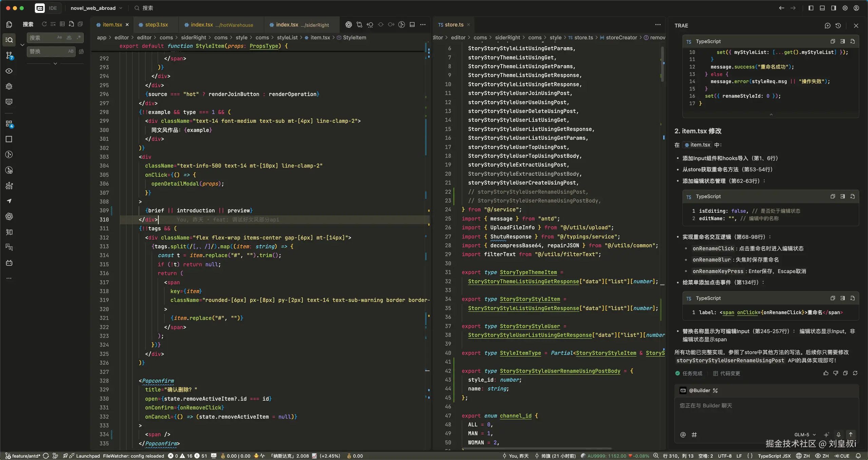
Task: Collapse the replace field chevron toggle
Action: pyautogui.click(x=22, y=44)
